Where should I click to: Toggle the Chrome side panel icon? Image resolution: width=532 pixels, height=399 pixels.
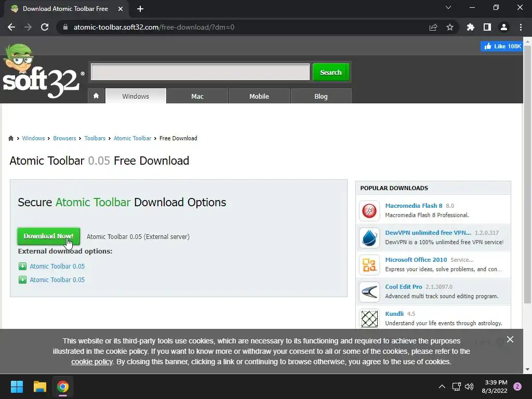click(x=487, y=27)
